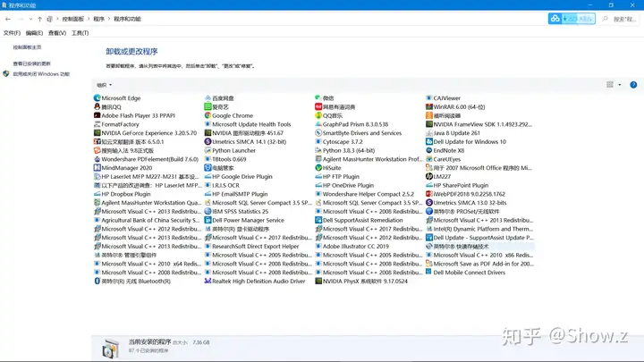Select CareUEyes entry
The width and height of the screenshot is (644, 362).
[443, 159]
